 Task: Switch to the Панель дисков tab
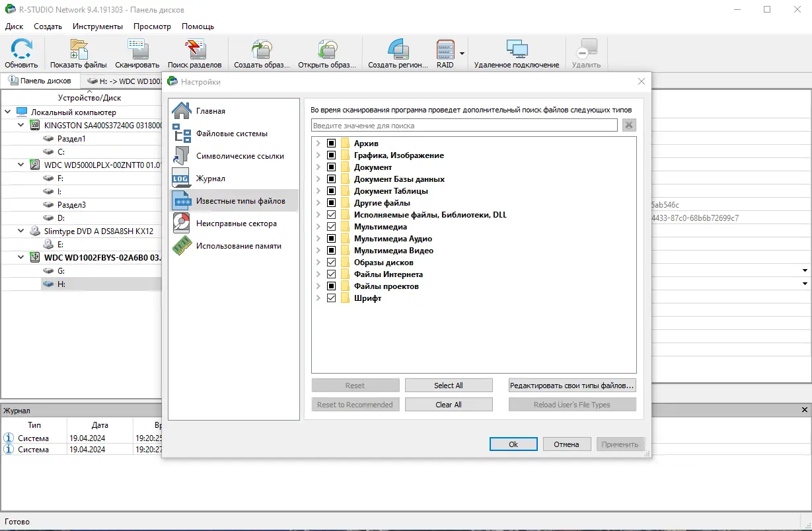41,79
